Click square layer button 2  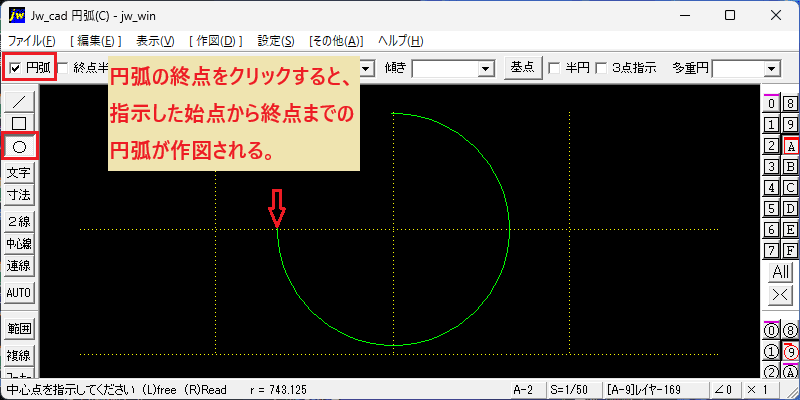(771, 146)
